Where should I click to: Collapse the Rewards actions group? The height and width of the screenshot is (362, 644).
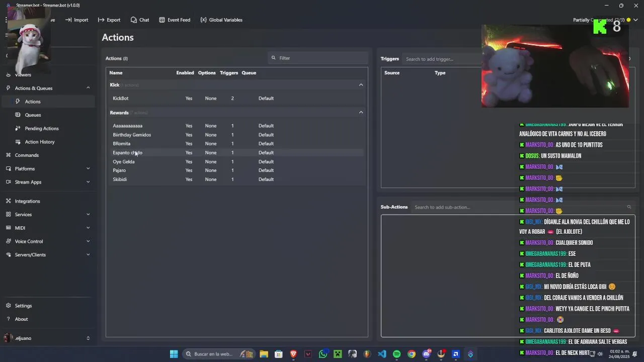(x=361, y=113)
